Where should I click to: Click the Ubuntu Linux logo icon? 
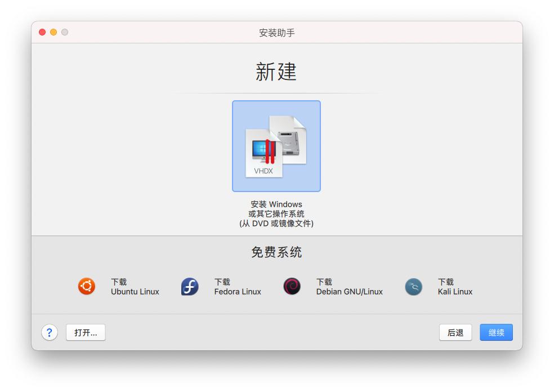(x=87, y=286)
